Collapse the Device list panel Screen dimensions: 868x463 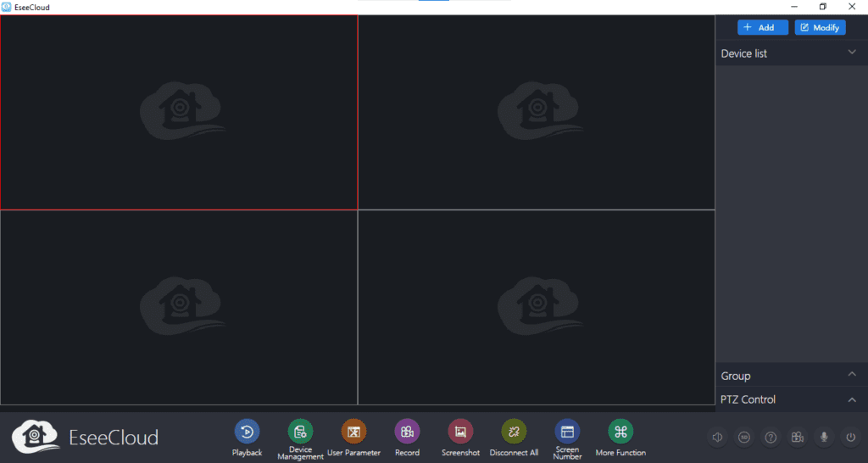[852, 53]
